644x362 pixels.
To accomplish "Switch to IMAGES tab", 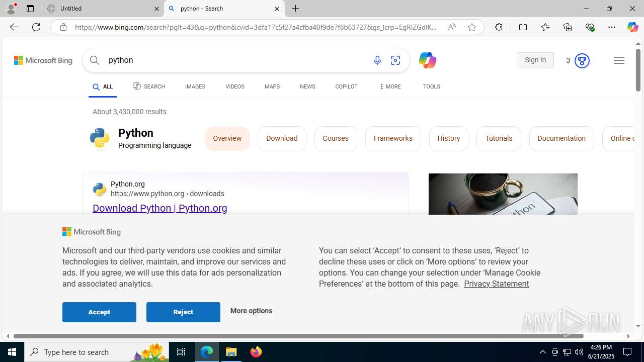I will [195, 86].
